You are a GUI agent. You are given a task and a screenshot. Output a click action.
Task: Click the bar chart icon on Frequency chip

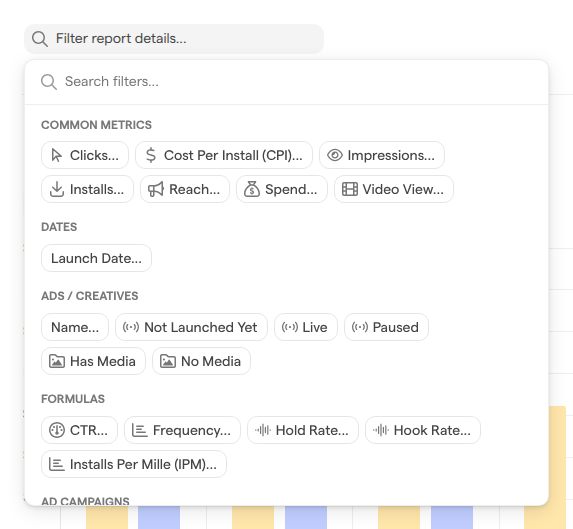(140, 430)
